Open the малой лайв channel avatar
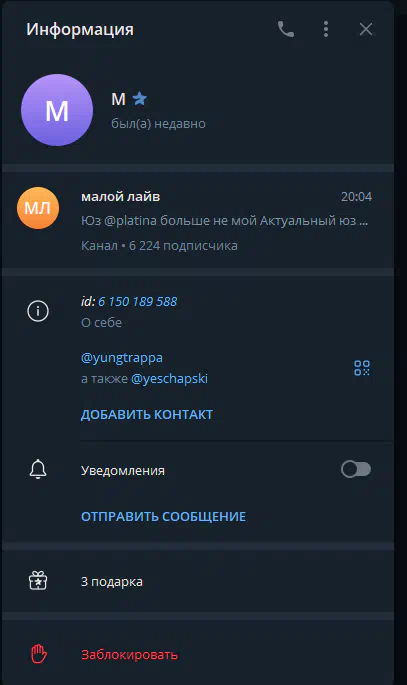The height and width of the screenshot is (685, 407). (38, 208)
